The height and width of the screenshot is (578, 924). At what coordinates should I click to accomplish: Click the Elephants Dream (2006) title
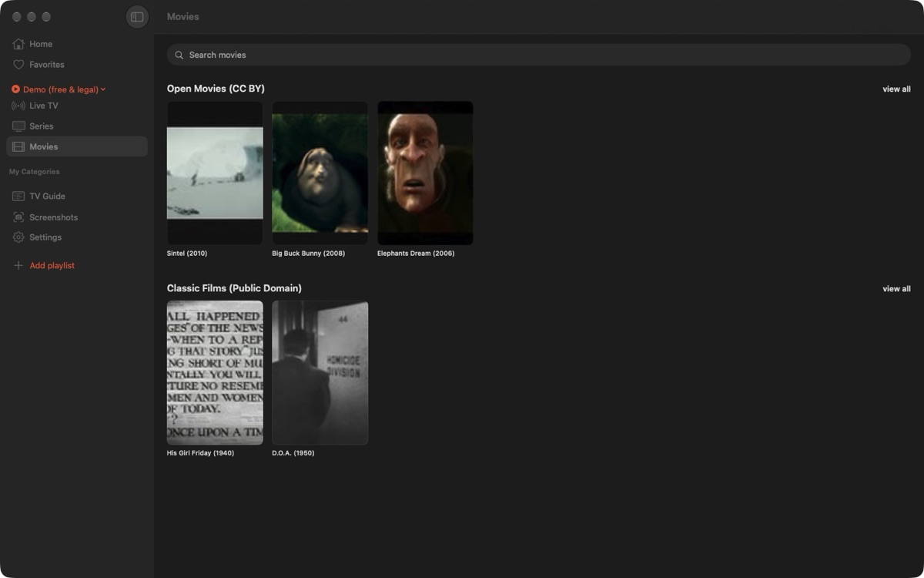click(x=416, y=254)
